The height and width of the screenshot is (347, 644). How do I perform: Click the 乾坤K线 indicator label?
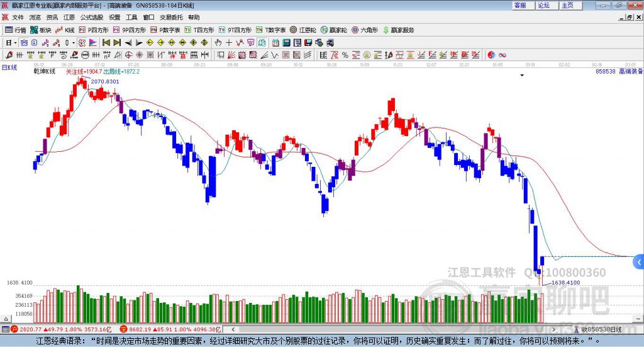click(45, 71)
